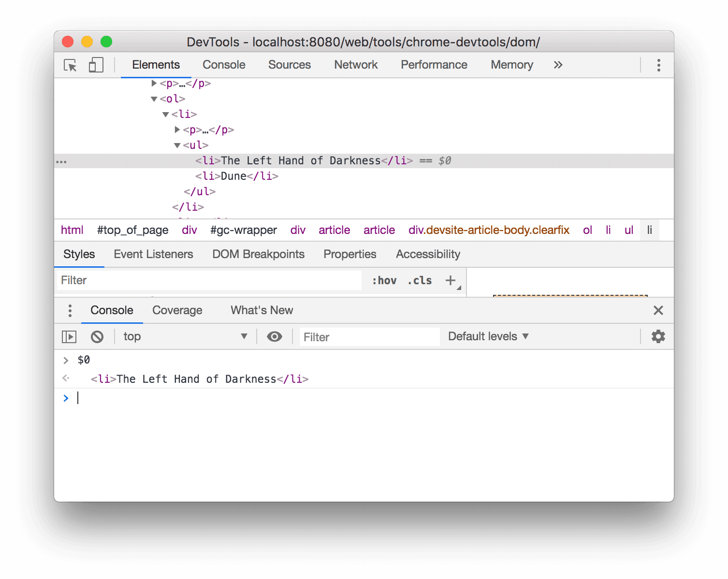Collapse the ol node in DOM tree
The width and height of the screenshot is (728, 579).
coord(154,99)
